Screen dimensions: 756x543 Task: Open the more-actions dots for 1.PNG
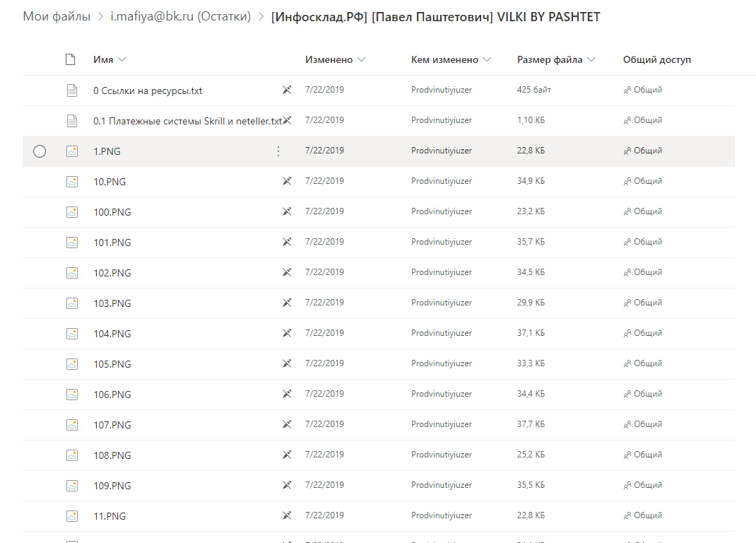[278, 151]
